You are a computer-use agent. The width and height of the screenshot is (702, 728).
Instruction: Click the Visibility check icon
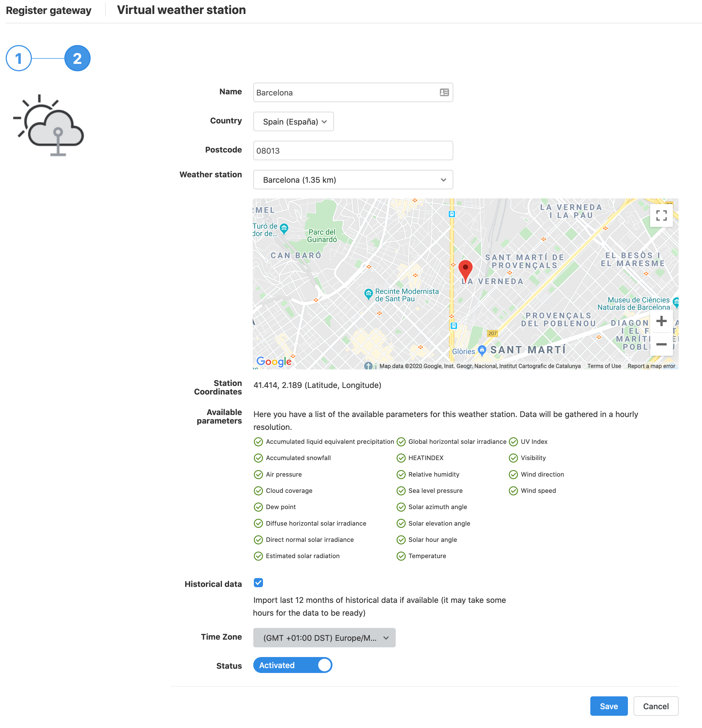[513, 458]
